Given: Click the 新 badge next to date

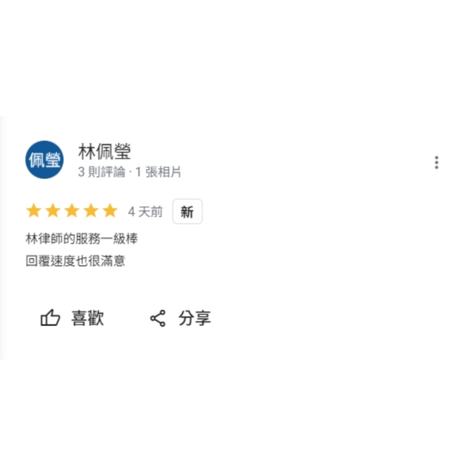Looking at the screenshot, I should 187,212.
